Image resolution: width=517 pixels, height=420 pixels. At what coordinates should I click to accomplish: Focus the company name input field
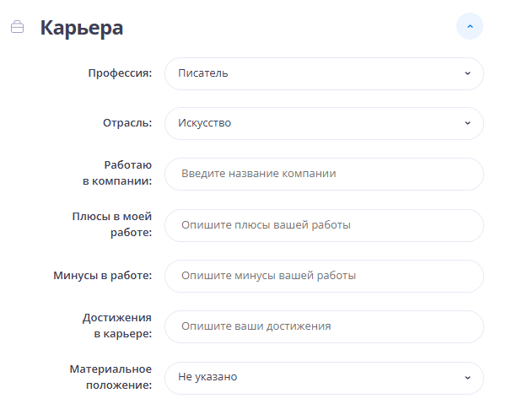pyautogui.click(x=324, y=174)
